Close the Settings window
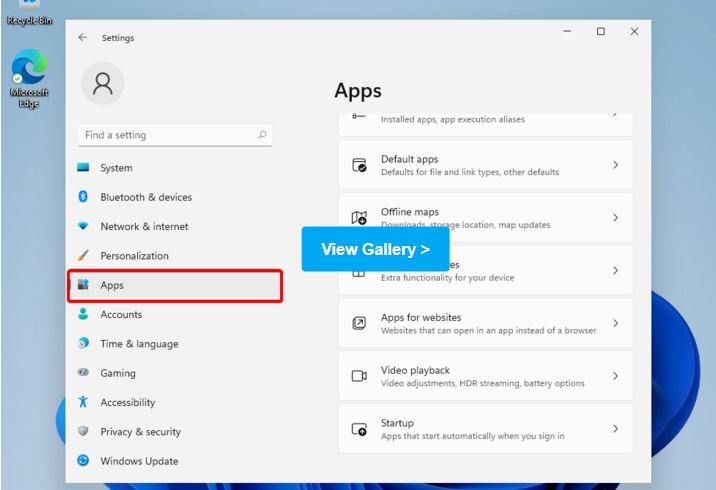 pyautogui.click(x=634, y=32)
